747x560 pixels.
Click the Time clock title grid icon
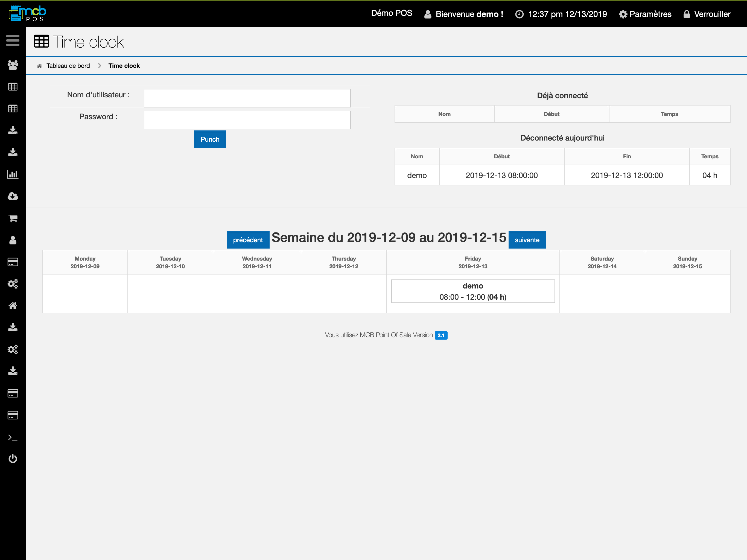(41, 42)
